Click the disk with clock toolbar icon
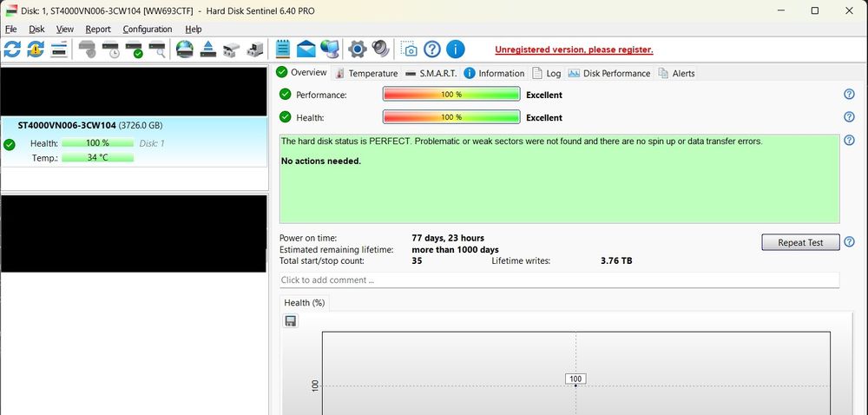 point(111,49)
